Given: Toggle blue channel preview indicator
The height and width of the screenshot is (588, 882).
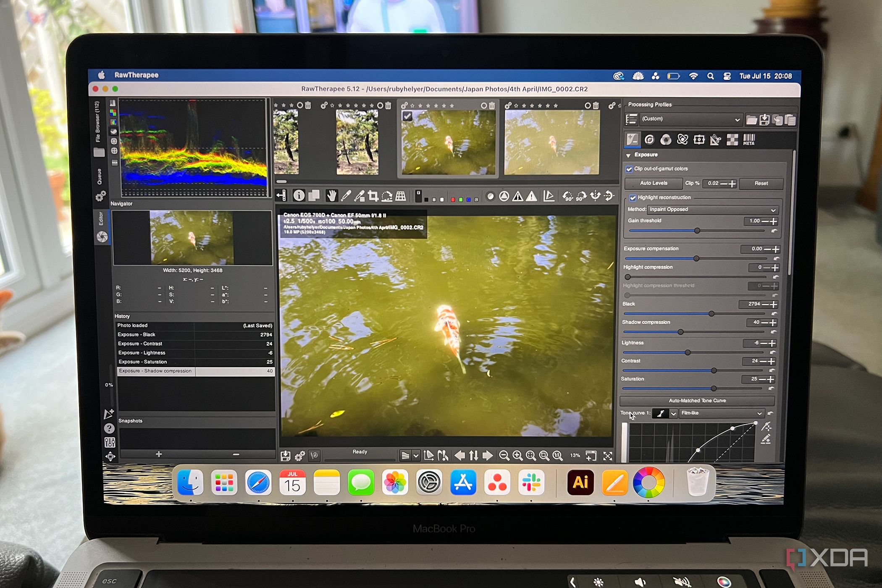Looking at the screenshot, I should point(468,200).
